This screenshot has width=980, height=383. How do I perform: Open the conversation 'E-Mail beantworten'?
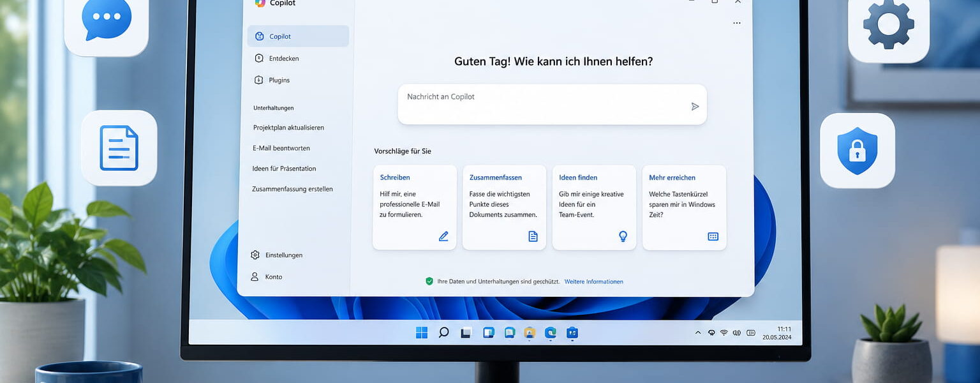(281, 148)
